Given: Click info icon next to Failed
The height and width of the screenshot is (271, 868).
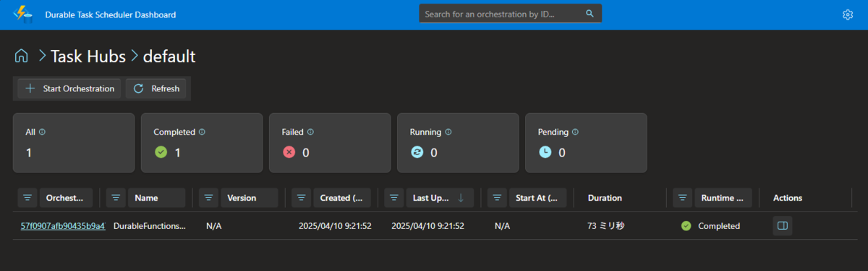Looking at the screenshot, I should coord(310,132).
